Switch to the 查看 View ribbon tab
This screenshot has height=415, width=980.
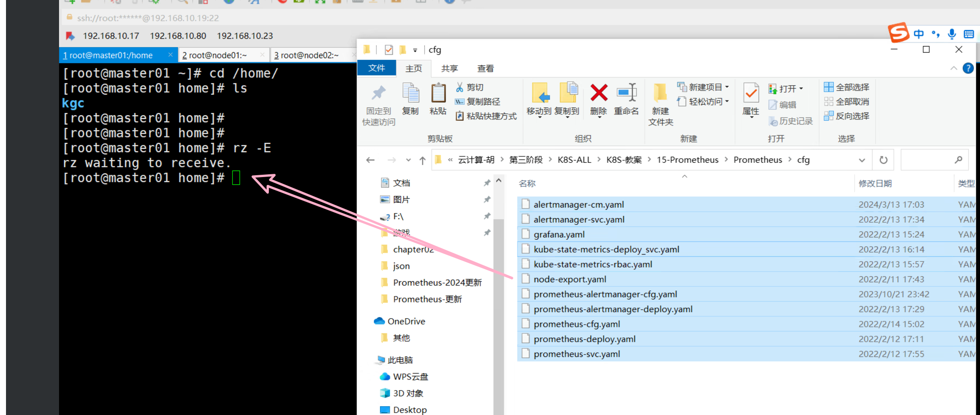pyautogui.click(x=485, y=68)
